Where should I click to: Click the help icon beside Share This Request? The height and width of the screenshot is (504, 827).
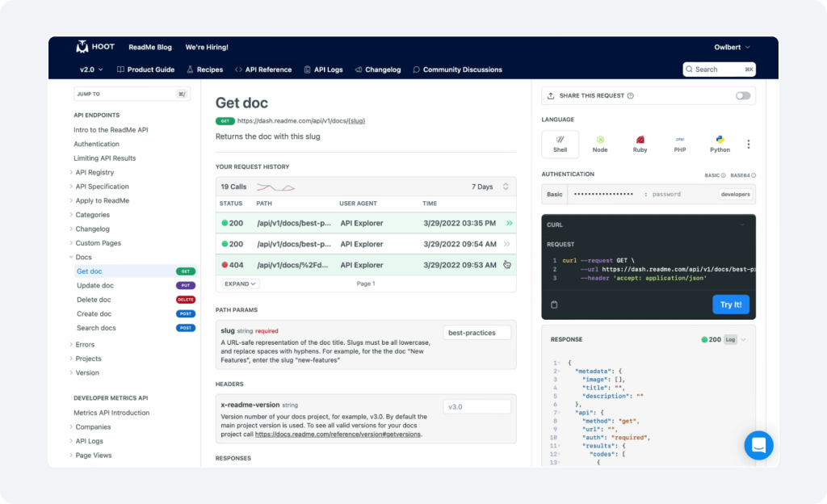coord(630,96)
